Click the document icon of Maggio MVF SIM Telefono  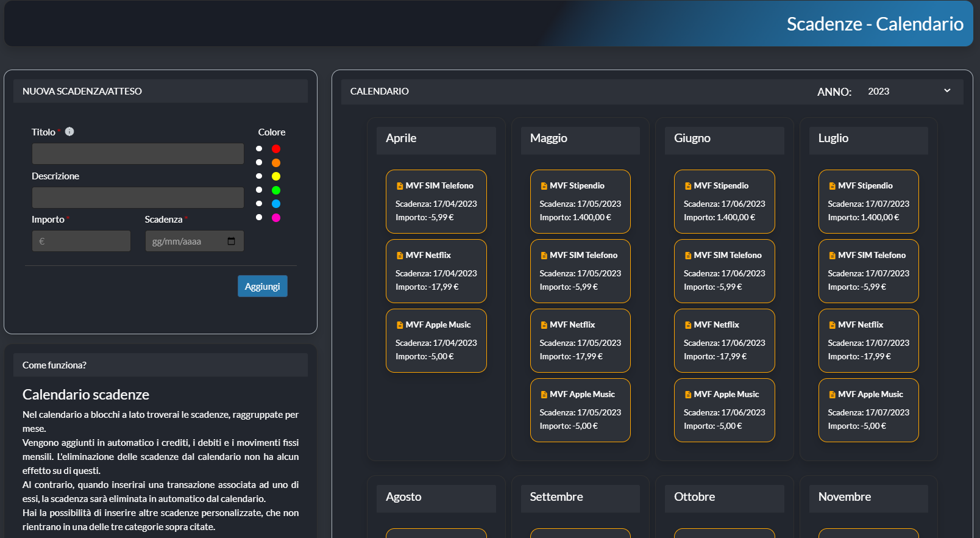tap(544, 256)
